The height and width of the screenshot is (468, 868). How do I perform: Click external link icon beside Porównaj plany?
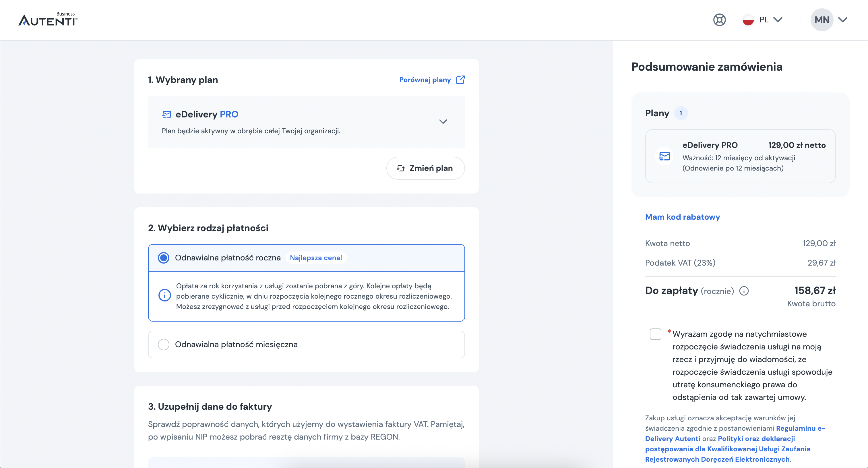click(460, 80)
